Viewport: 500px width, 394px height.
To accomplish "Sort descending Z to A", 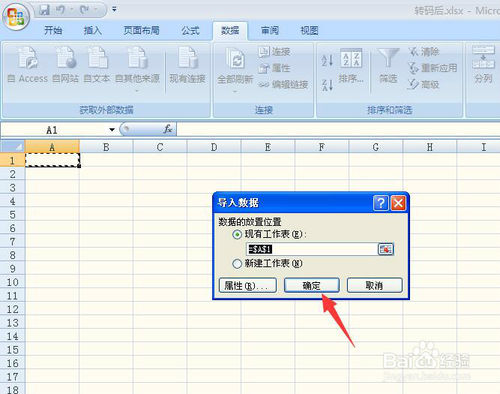I will pyautogui.click(x=327, y=85).
